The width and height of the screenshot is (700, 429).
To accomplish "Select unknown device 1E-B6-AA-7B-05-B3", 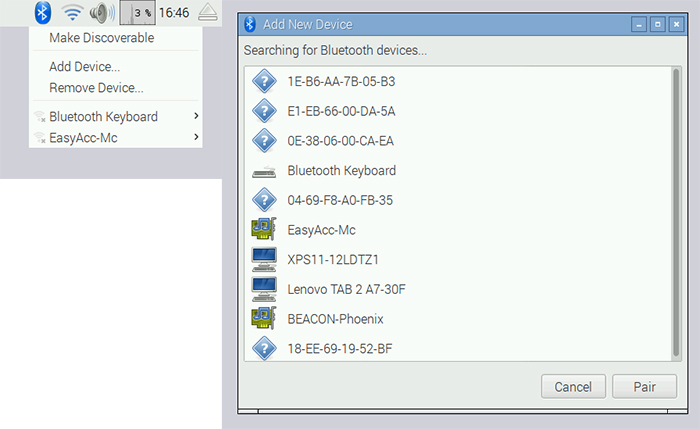I will [x=334, y=81].
